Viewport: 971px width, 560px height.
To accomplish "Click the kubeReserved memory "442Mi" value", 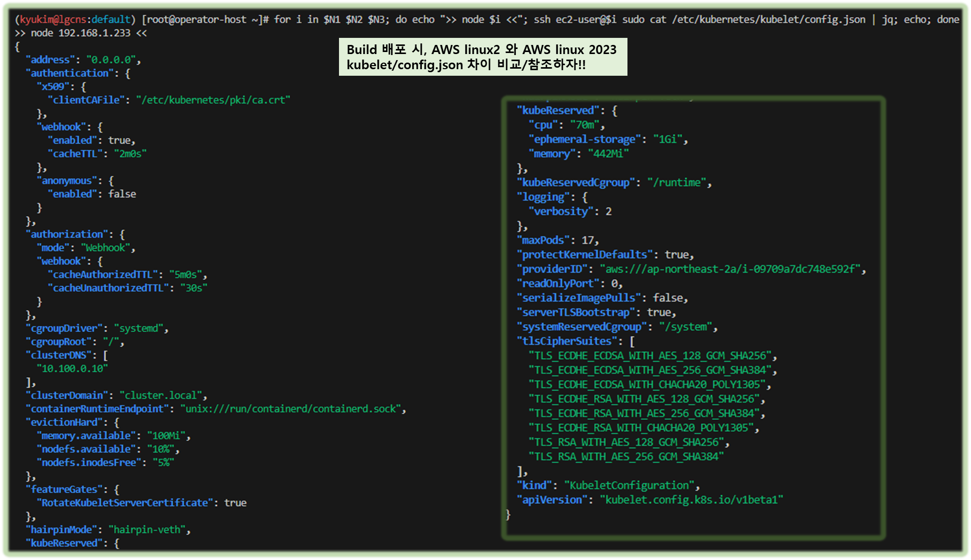I will (x=608, y=154).
